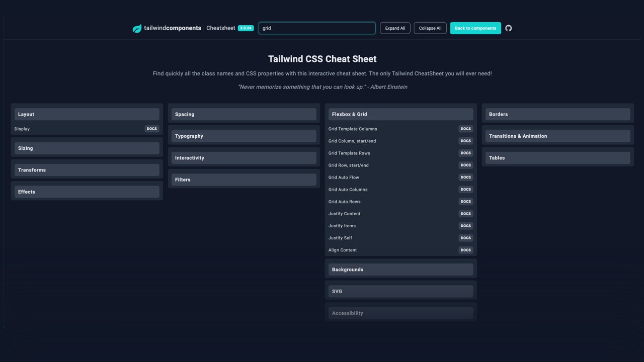Click the 3.0.24 version badge
644x362 pixels.
246,28
